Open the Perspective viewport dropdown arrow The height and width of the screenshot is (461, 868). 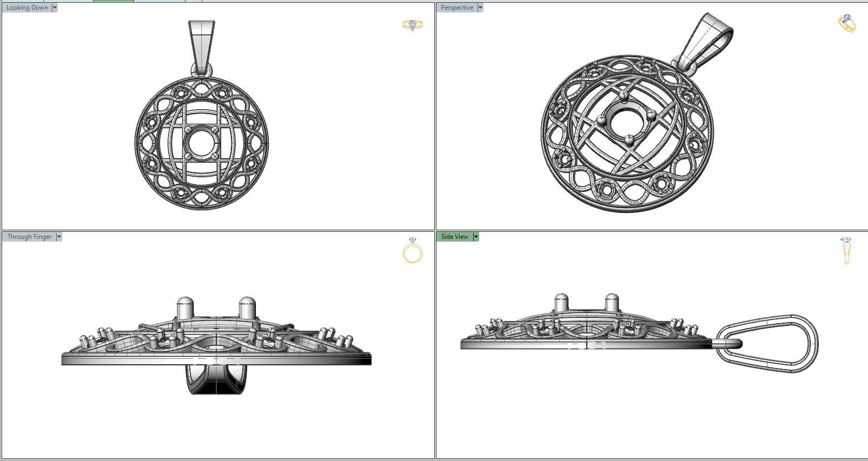pos(480,8)
